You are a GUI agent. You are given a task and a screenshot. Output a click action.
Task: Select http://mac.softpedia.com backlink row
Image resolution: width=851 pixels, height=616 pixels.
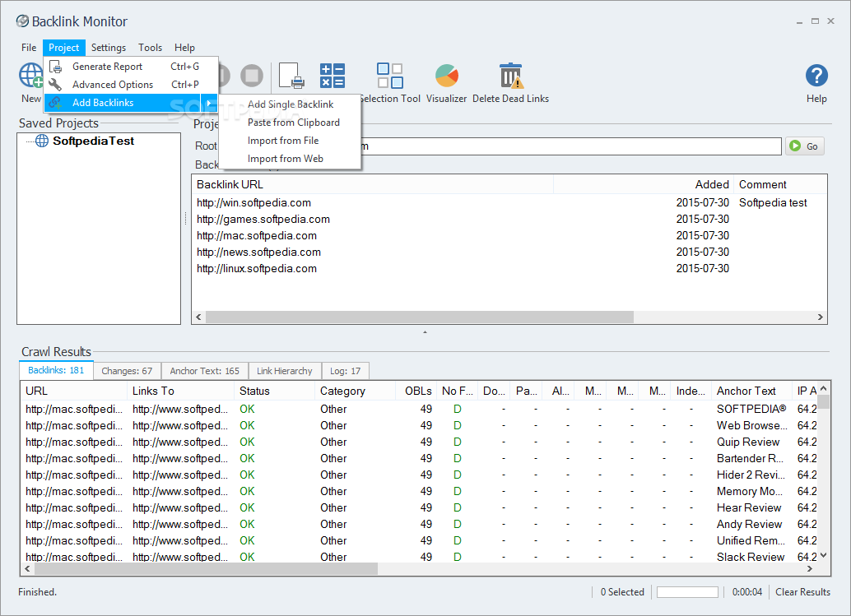click(509, 236)
